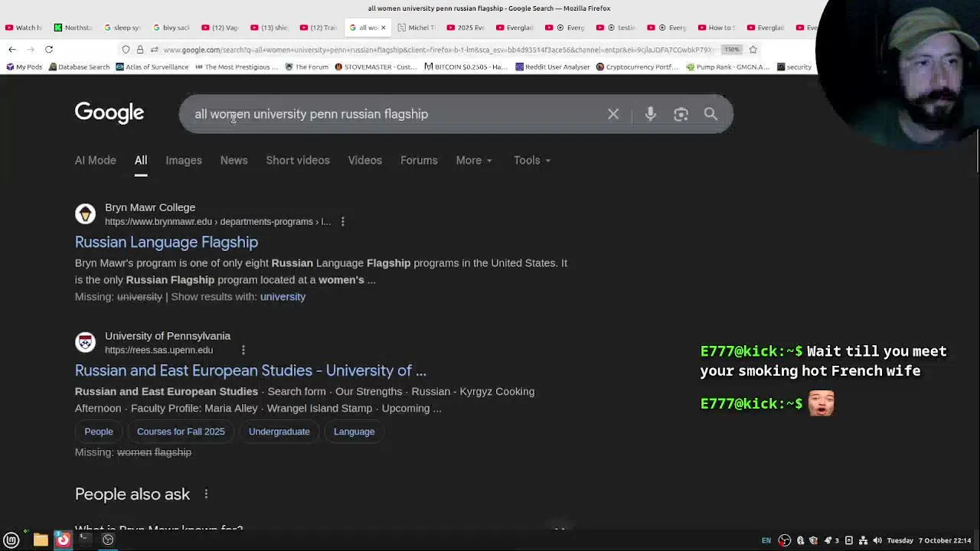Open Reddit User Analyser bookmark
980x551 pixels.
(552, 67)
